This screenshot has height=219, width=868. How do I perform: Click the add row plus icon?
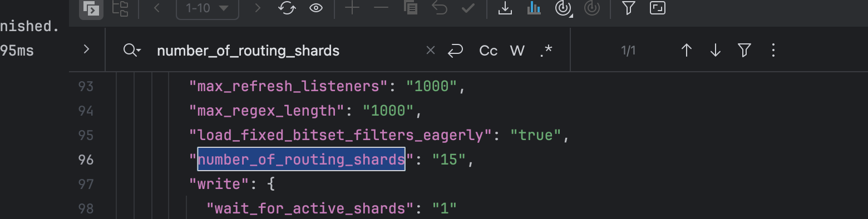352,8
